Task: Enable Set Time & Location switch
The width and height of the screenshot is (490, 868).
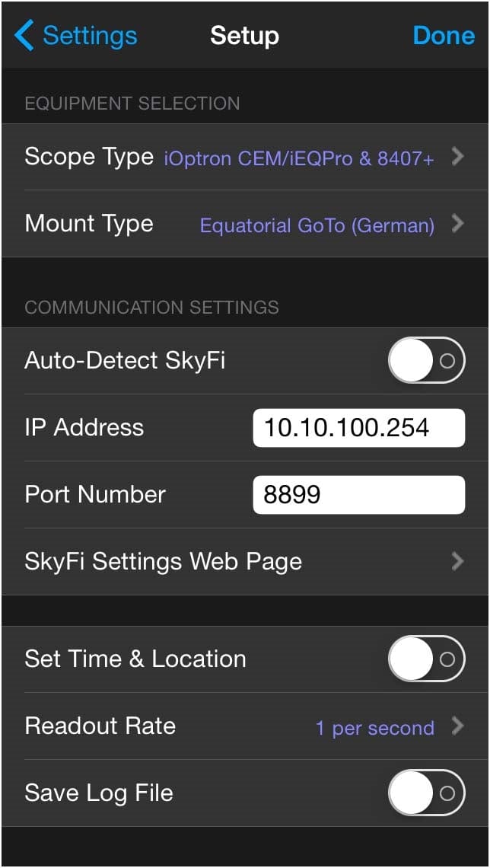Action: pyautogui.click(x=426, y=659)
